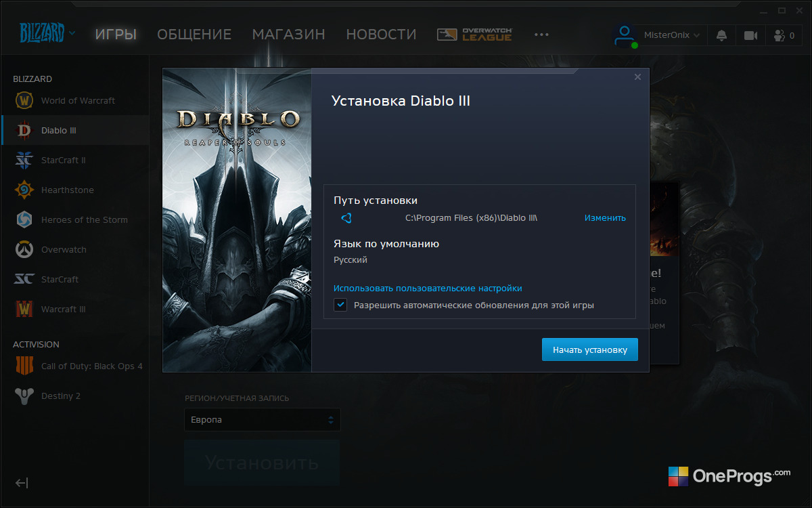Click the install path folder icon
This screenshot has width=812, height=508.
click(346, 218)
